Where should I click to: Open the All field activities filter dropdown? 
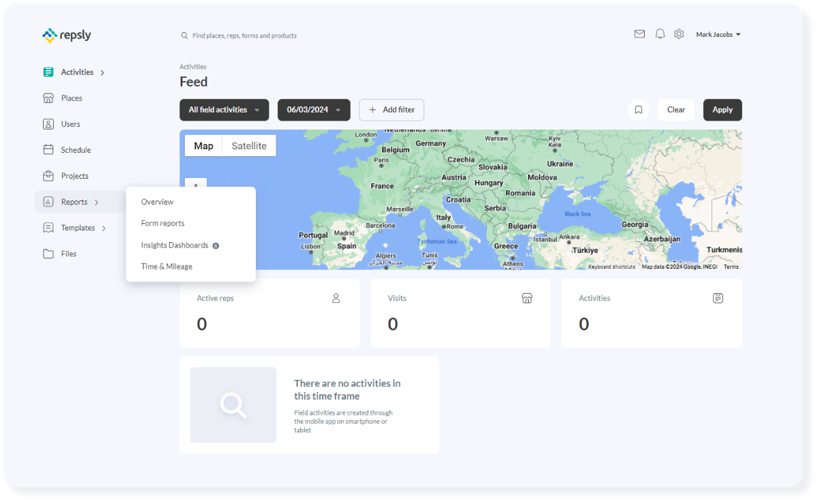[x=224, y=110]
